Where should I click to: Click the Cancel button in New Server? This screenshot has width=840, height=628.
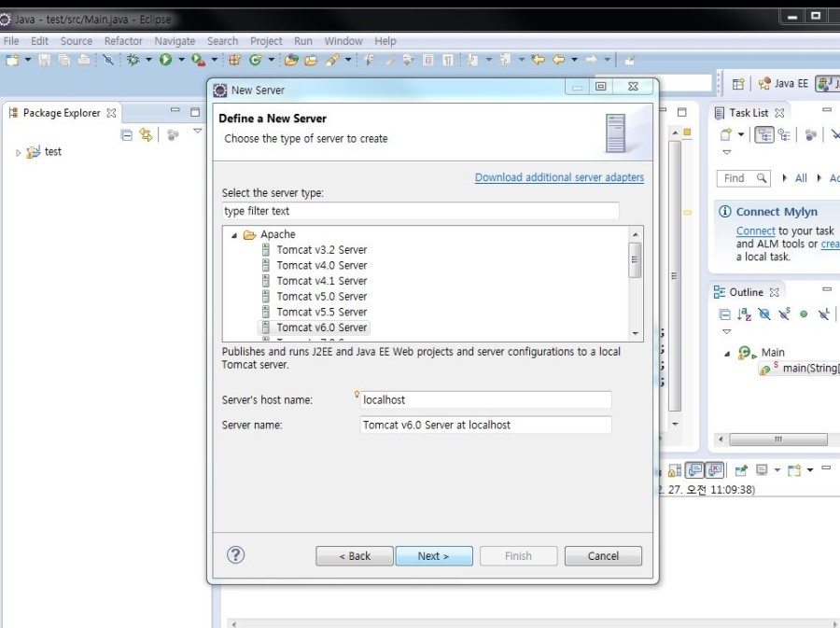pyautogui.click(x=603, y=556)
